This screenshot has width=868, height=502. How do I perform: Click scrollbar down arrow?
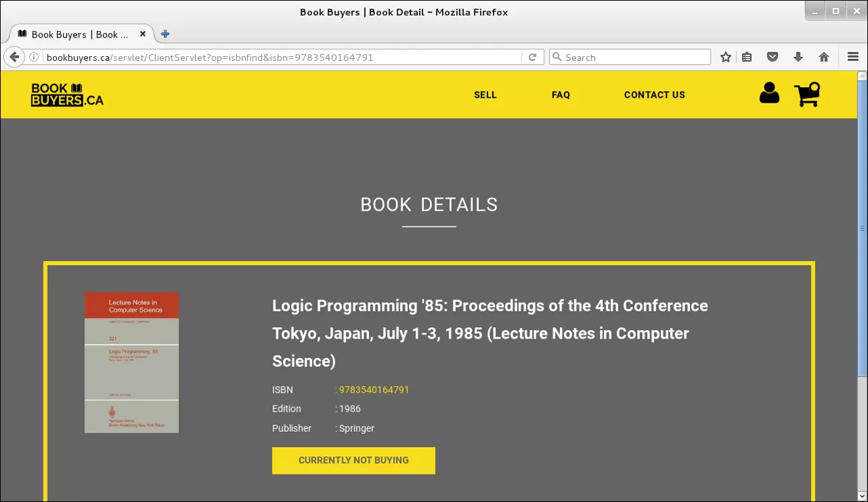862,496
